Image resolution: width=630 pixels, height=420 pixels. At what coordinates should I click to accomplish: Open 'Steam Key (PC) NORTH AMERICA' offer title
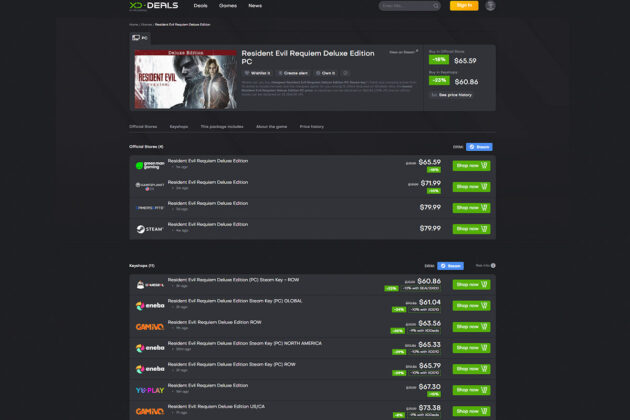245,343
